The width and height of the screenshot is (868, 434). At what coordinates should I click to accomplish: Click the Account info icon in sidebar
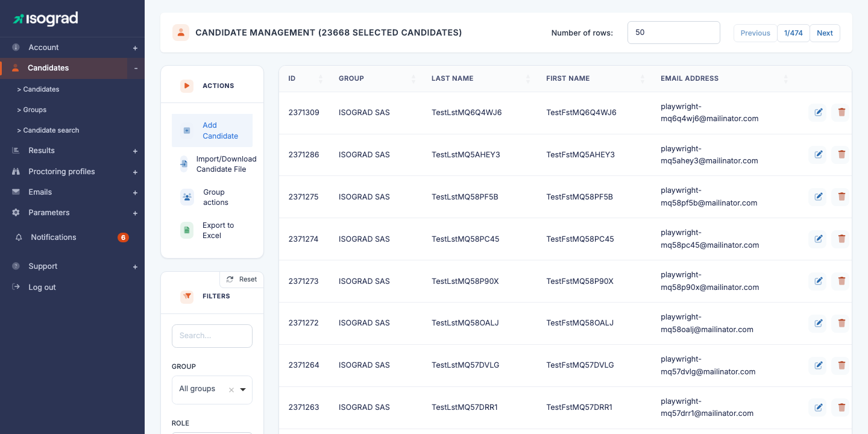16,47
